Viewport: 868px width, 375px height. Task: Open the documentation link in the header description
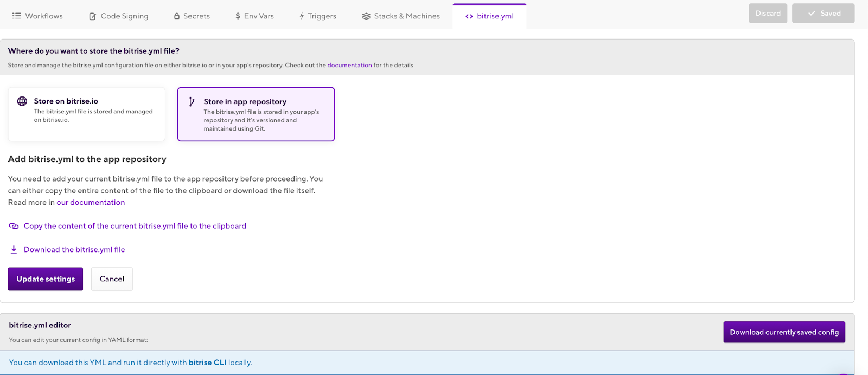(349, 65)
